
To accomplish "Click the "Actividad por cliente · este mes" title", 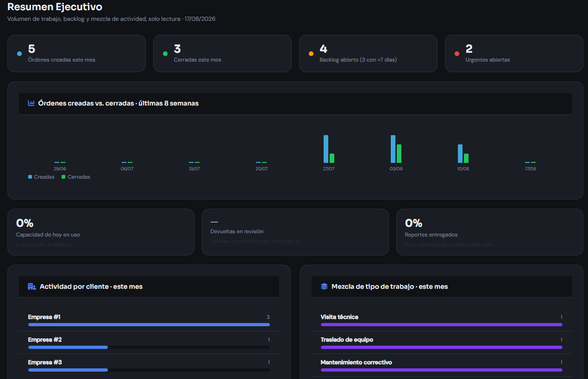I will pos(91,286).
